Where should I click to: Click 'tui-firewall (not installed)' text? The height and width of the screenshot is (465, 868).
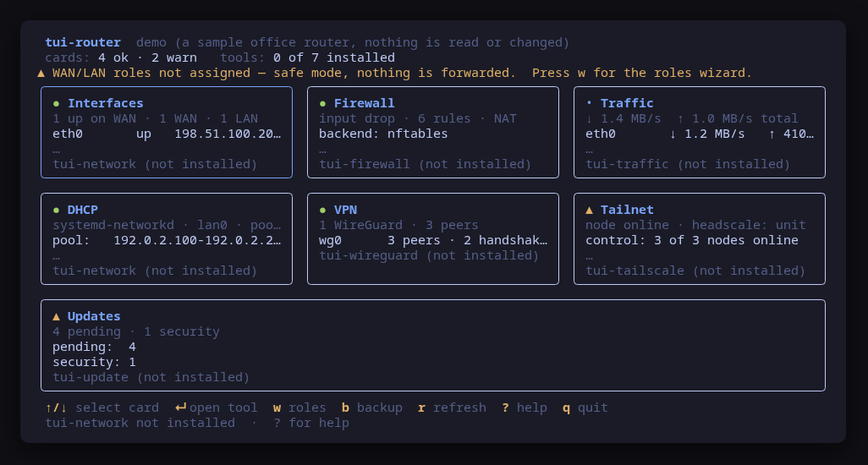(x=426, y=164)
